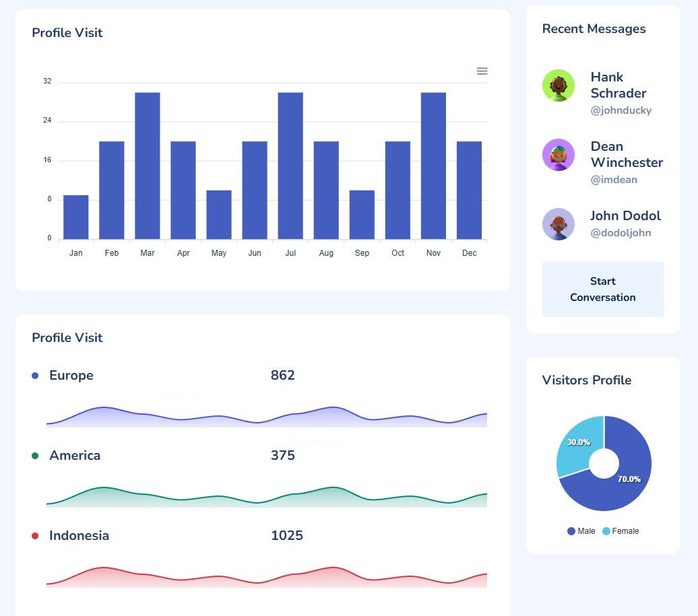Select the Indonesia legend dot
This screenshot has width=698, height=616.
36,535
